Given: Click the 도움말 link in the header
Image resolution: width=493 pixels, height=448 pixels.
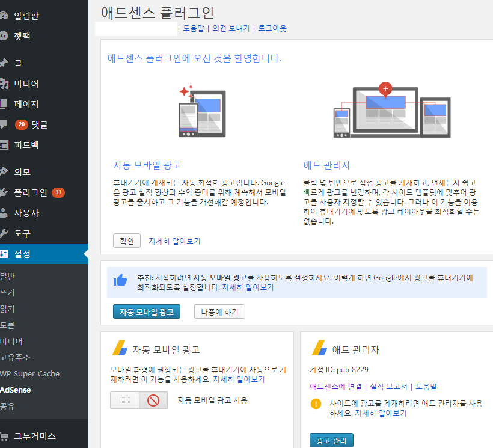Looking at the screenshot, I should (x=194, y=28).
